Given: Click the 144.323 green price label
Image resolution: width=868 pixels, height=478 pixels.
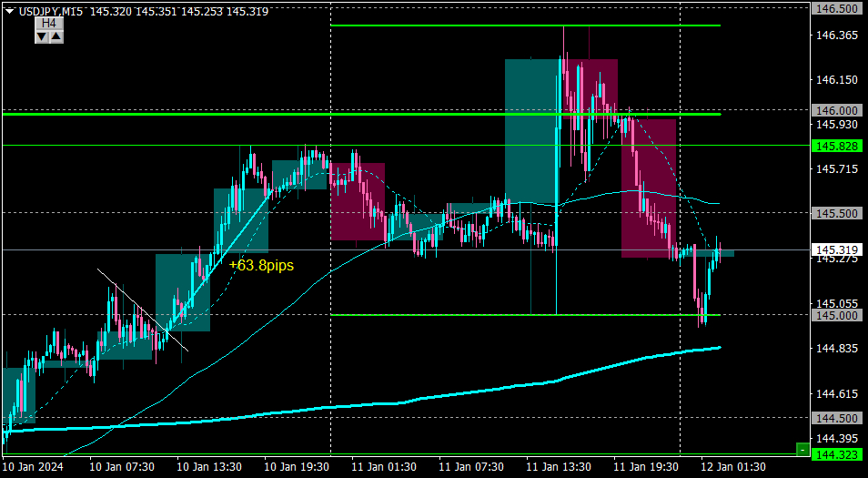Looking at the screenshot, I should click(837, 455).
